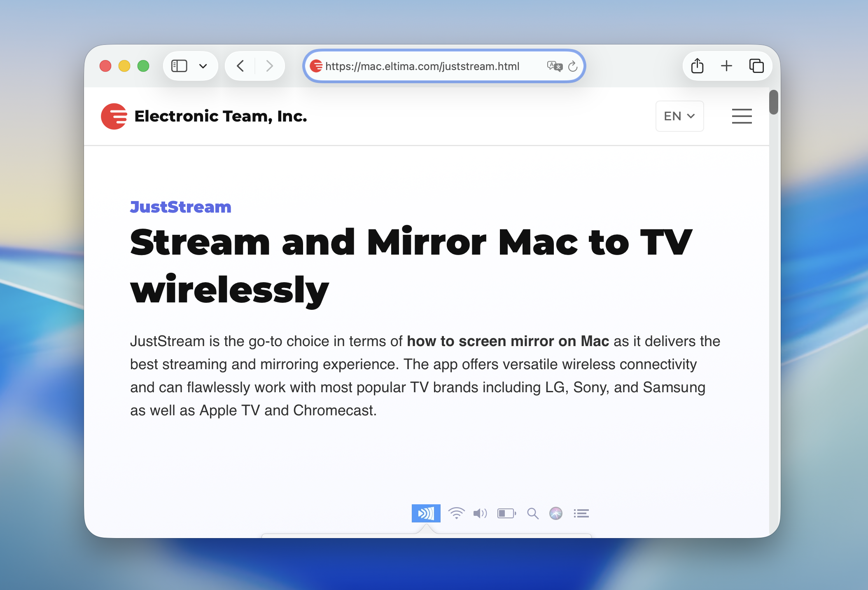The image size is (868, 590).
Task: Click the Wi-Fi status icon
Action: click(x=456, y=513)
